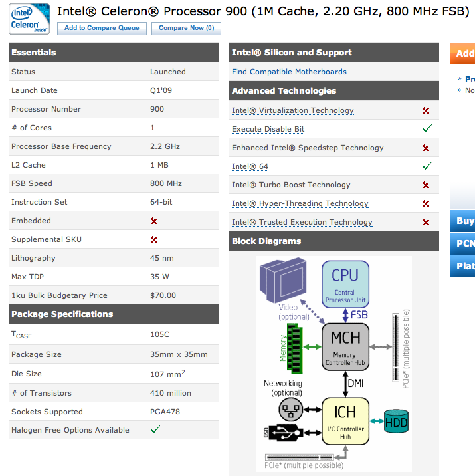Click red X in Supplemental SKU row
The height and width of the screenshot is (476, 475).
point(154,240)
